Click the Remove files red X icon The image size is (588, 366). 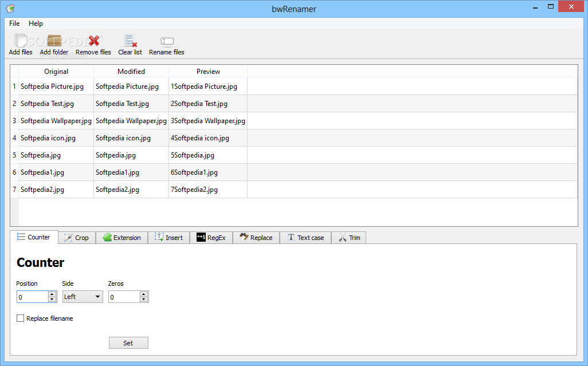click(94, 41)
